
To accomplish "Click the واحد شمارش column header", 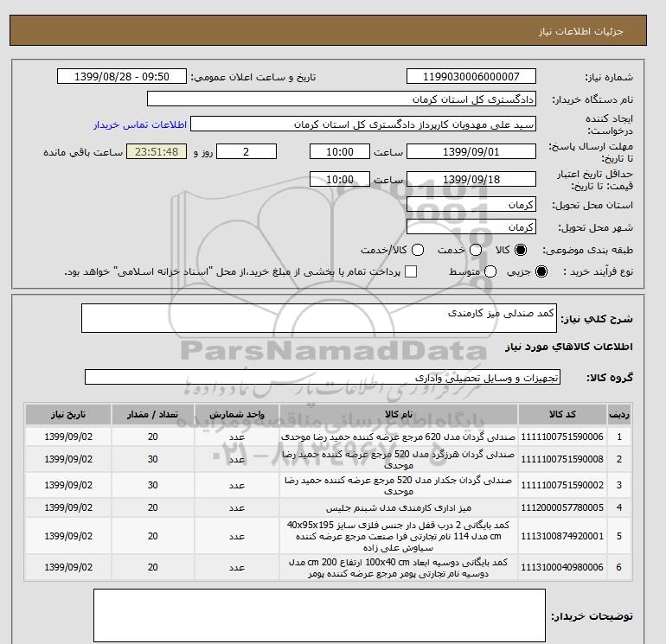I will (x=237, y=415).
